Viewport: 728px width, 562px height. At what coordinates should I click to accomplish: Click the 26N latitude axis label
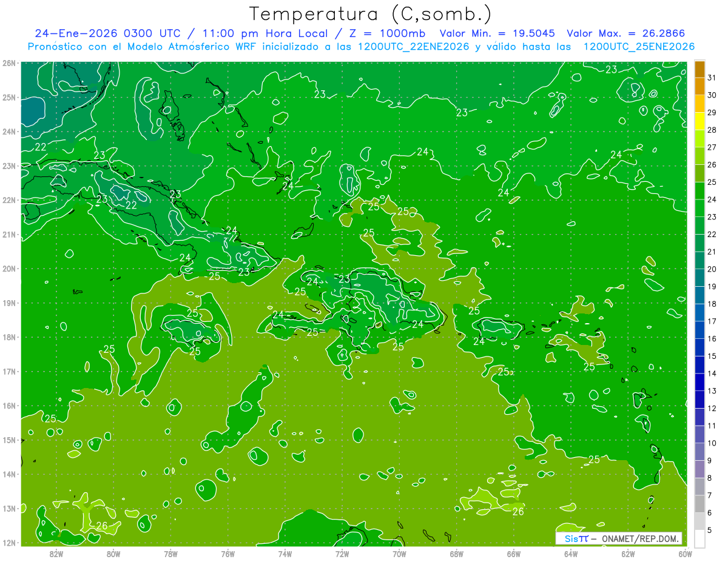pyautogui.click(x=9, y=63)
